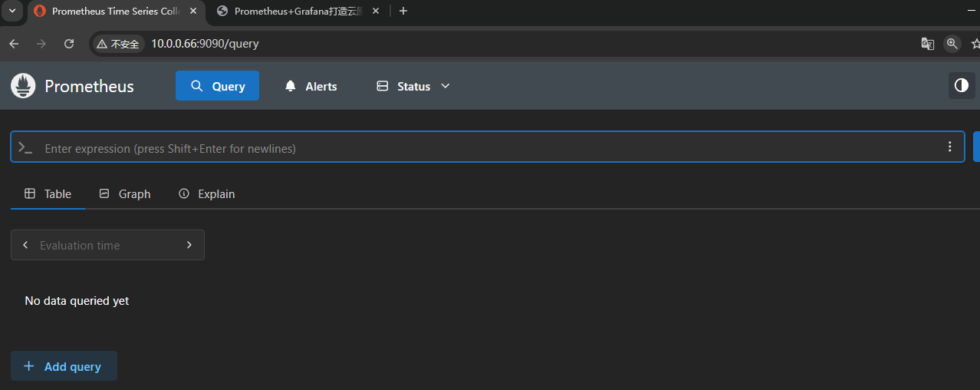The image size is (980, 390).
Task: Focus the expression input field
Action: pyautogui.click(x=488, y=147)
